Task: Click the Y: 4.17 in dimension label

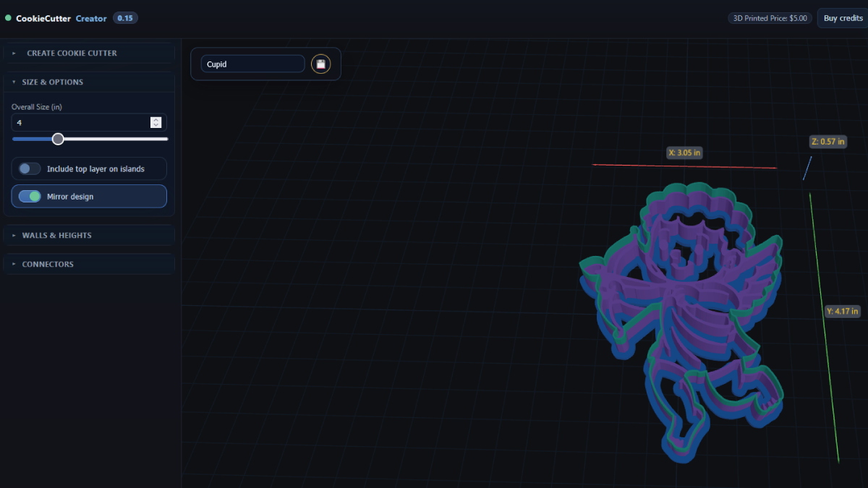Action: [x=842, y=311]
